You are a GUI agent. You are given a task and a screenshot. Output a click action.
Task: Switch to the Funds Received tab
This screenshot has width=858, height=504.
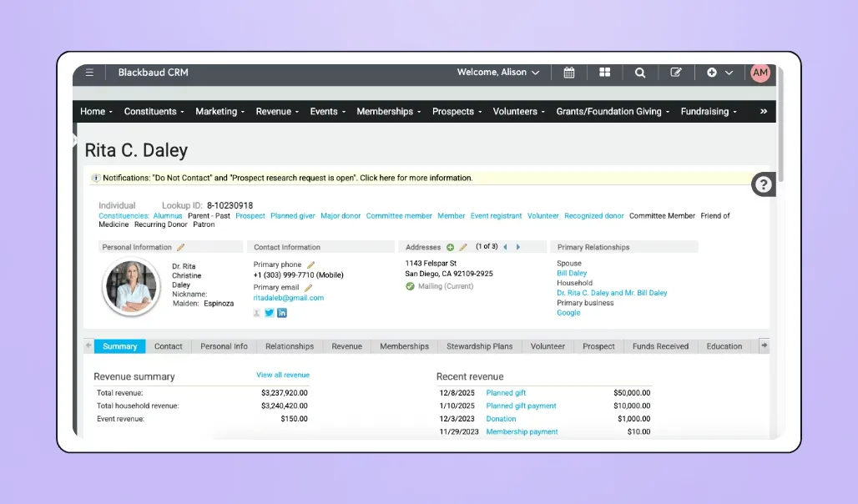pos(660,346)
